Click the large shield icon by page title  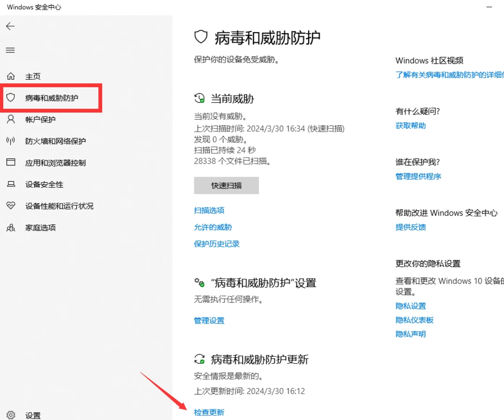tap(201, 37)
